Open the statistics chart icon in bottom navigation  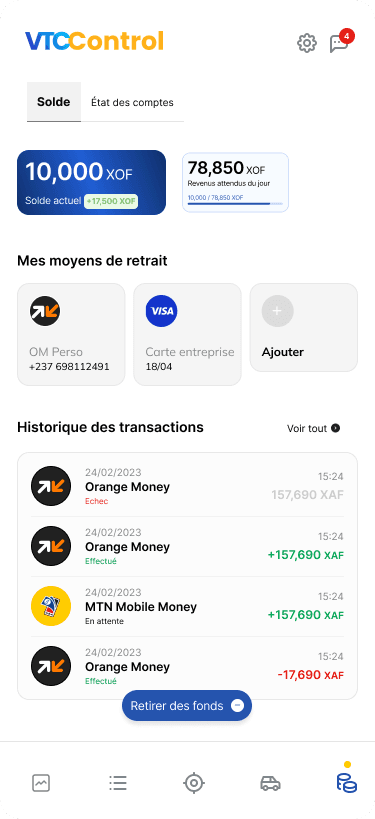click(x=41, y=783)
